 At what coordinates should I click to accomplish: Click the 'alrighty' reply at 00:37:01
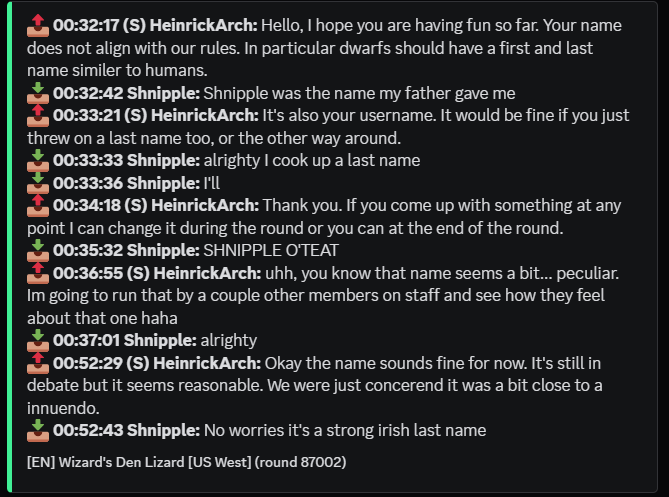pyautogui.click(x=229, y=340)
